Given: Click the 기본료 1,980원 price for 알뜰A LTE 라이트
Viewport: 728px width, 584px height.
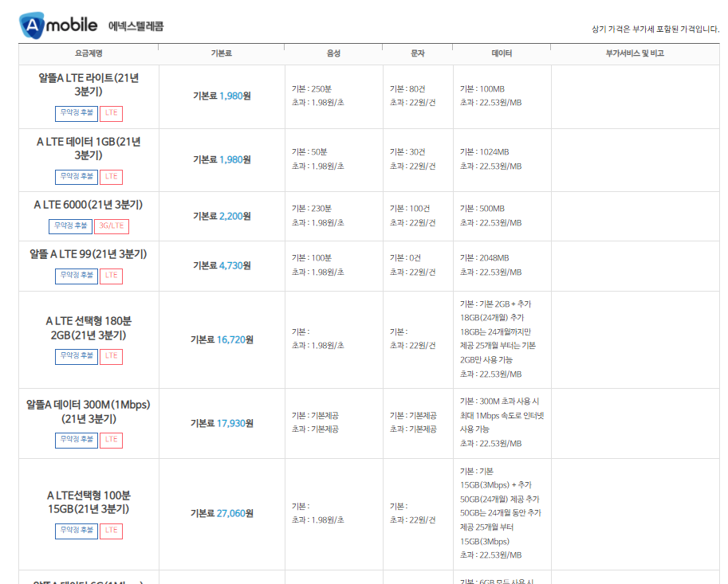Looking at the screenshot, I should click(x=222, y=96).
